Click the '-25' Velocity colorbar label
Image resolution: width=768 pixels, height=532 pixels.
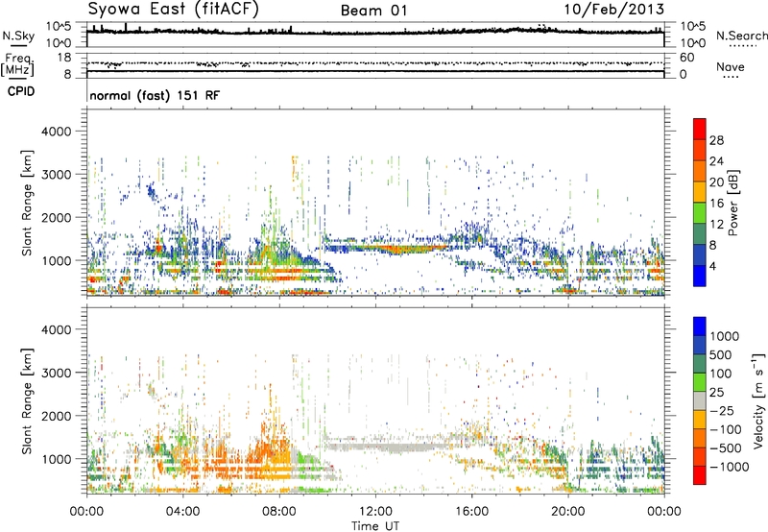722,411
